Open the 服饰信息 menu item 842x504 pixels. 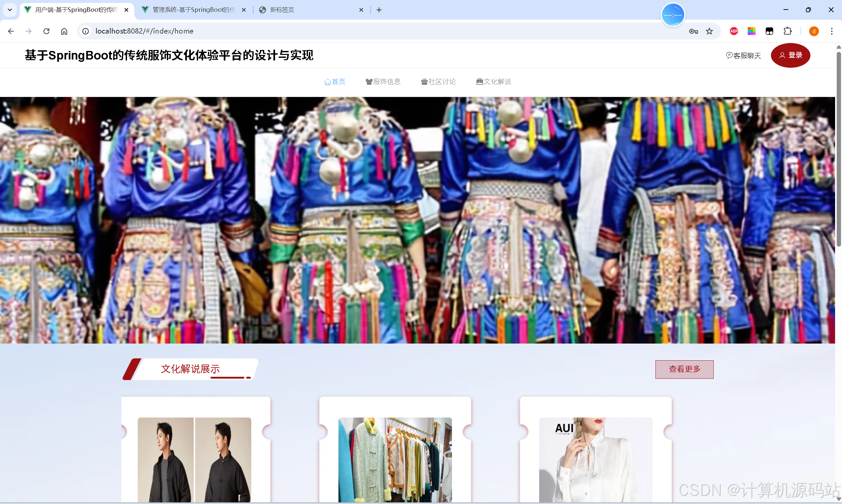[383, 82]
